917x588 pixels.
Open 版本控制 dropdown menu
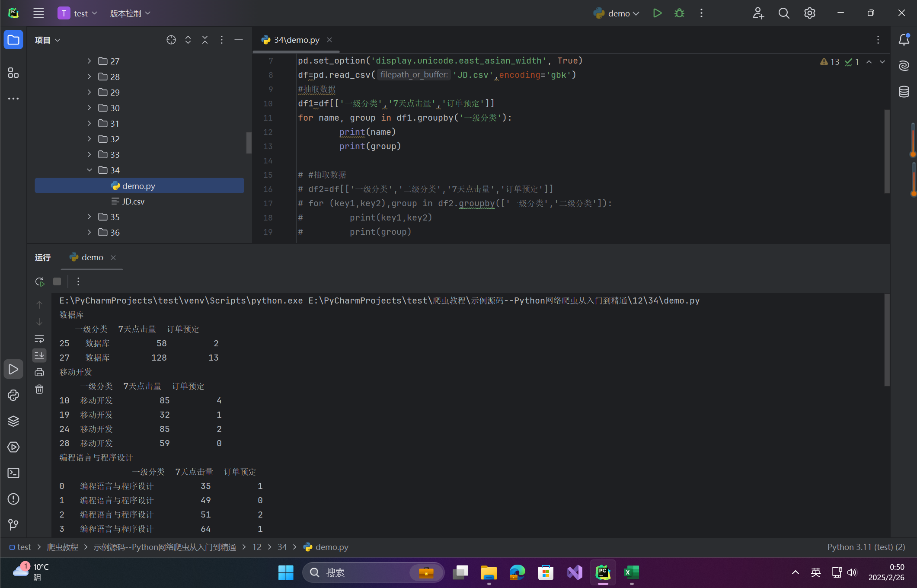click(130, 13)
